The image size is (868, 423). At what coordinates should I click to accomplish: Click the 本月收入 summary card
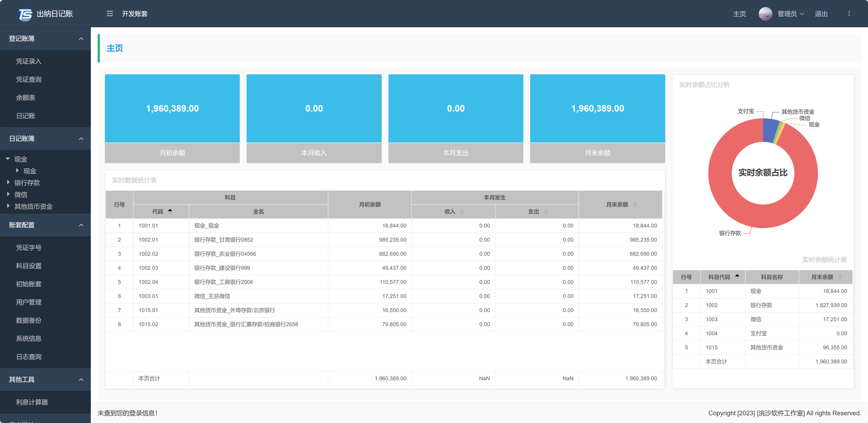tap(314, 119)
